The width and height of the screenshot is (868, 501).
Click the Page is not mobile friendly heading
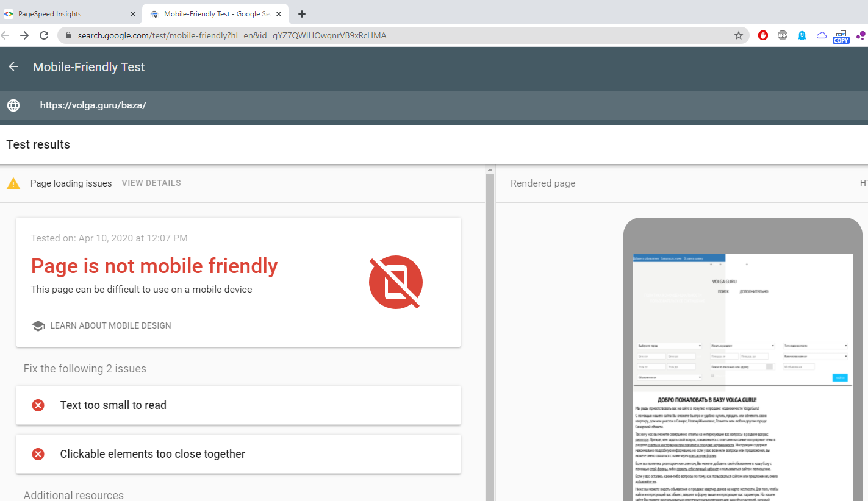click(x=154, y=266)
